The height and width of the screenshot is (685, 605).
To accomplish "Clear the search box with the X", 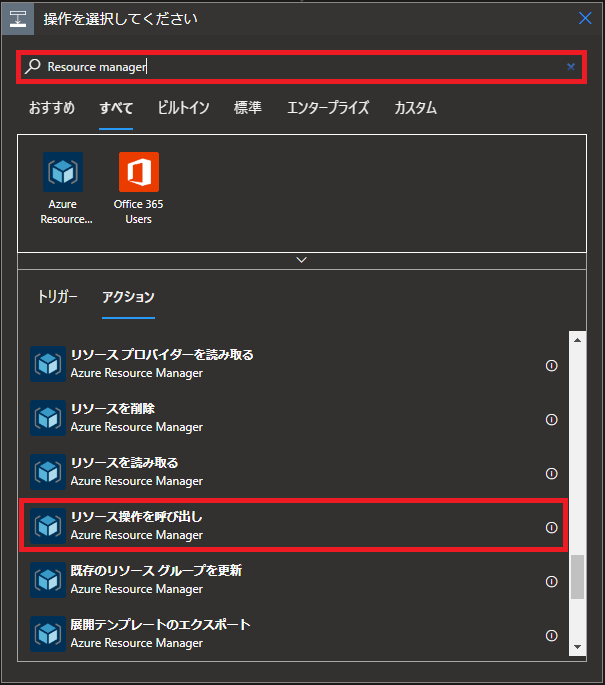I will point(570,67).
